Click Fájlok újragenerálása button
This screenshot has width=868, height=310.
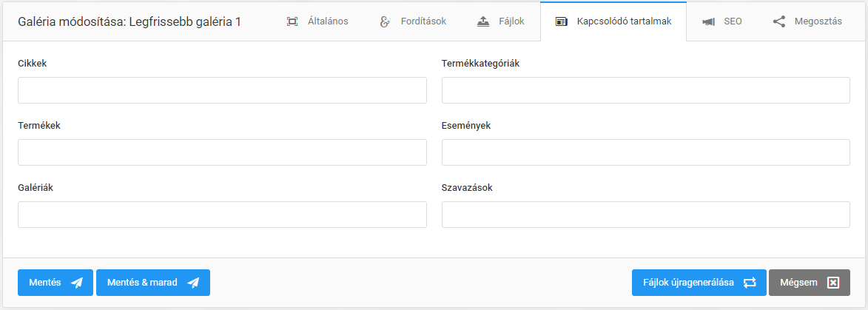[699, 283]
